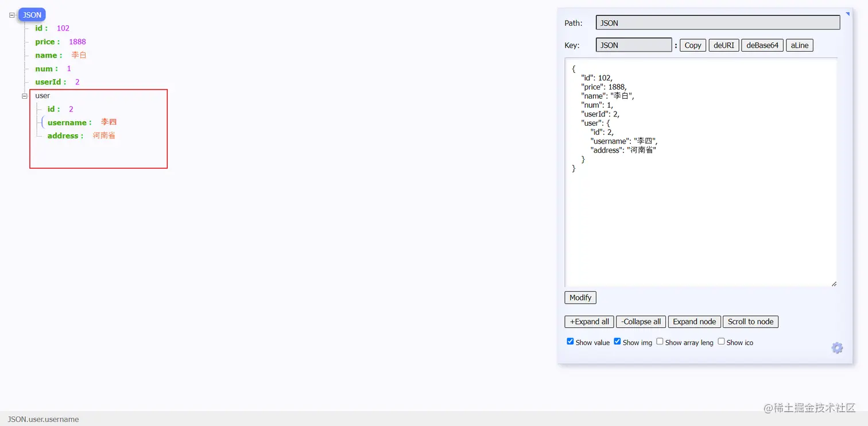Focus the Path input field
The image size is (868, 426).
coord(718,23)
